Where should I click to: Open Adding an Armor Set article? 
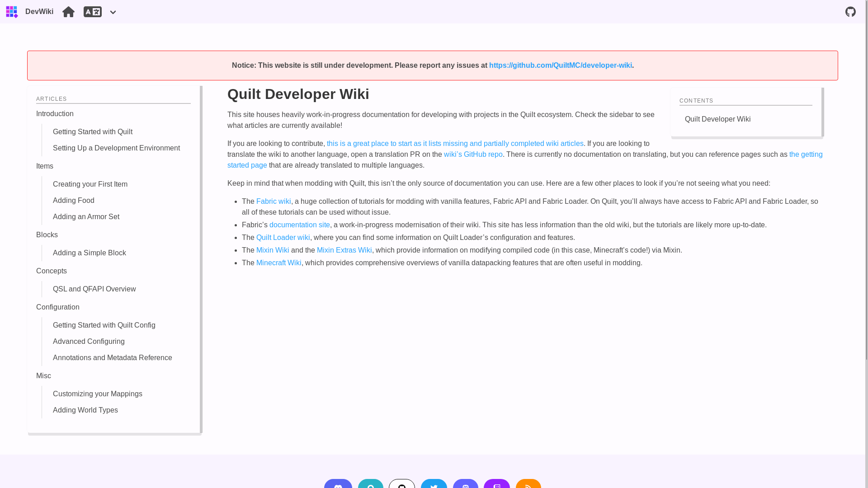(86, 217)
